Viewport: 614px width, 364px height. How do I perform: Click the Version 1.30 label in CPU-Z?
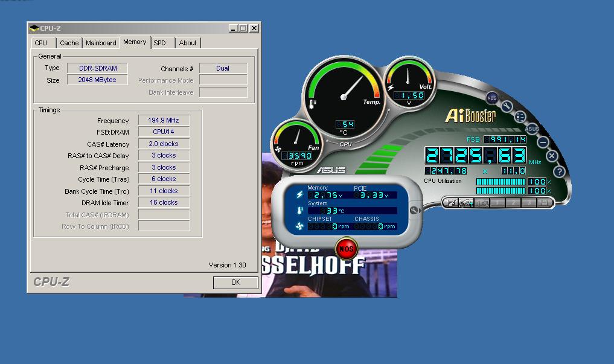pyautogui.click(x=227, y=266)
